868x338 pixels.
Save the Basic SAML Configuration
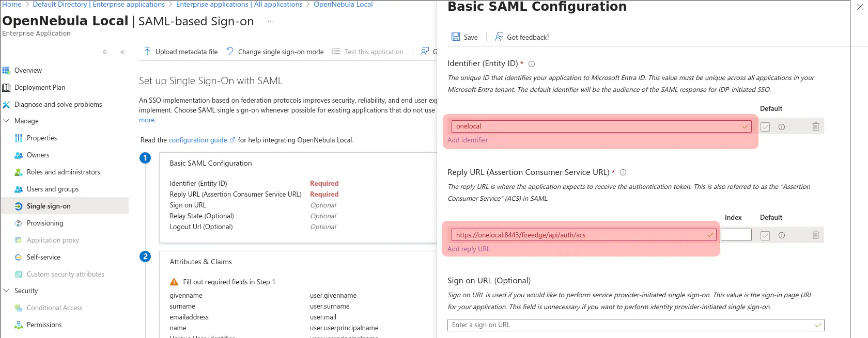(464, 37)
